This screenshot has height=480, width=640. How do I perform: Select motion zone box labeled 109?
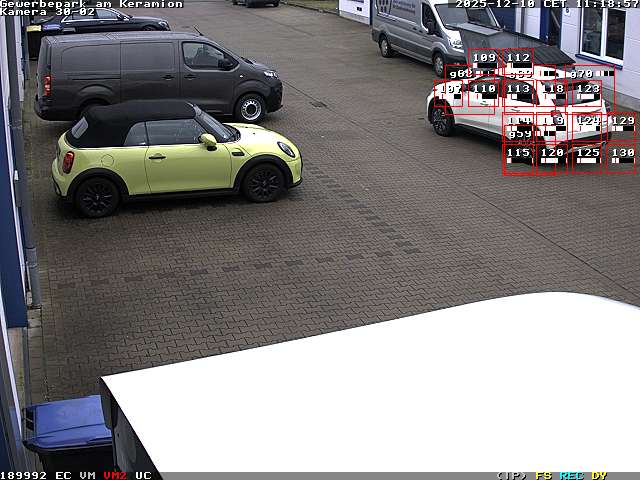[484, 63]
